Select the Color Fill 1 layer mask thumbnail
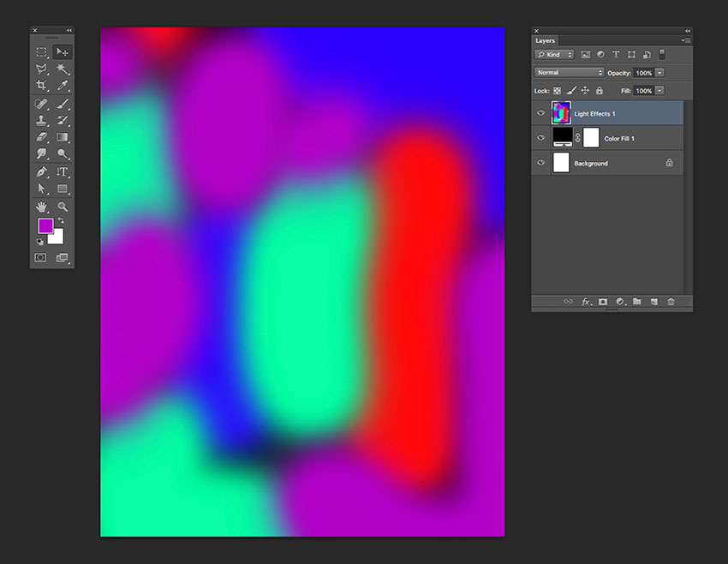 591,138
